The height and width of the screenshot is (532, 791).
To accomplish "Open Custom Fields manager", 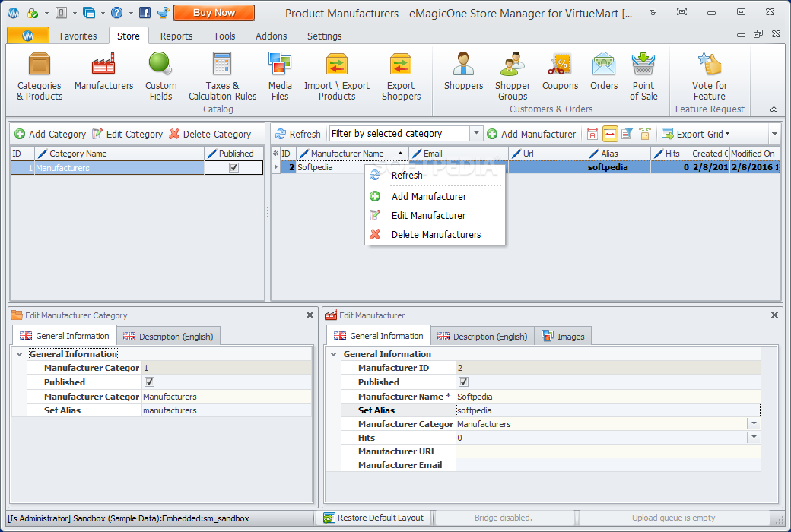I will coord(161,76).
